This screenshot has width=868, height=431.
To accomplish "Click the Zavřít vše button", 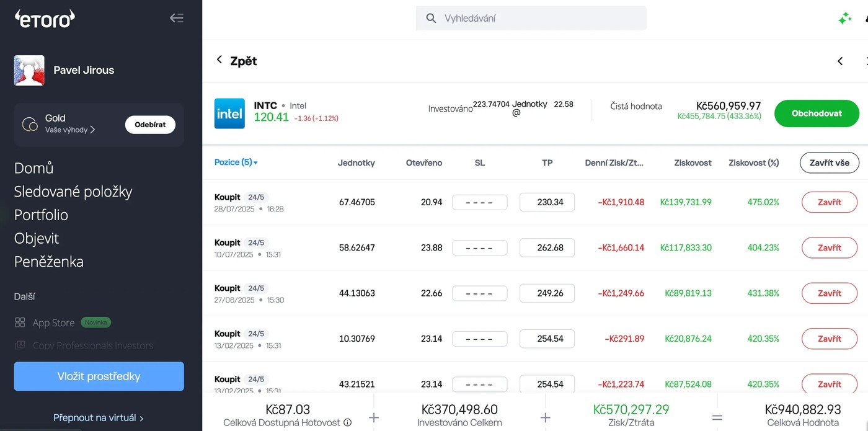I will point(830,163).
